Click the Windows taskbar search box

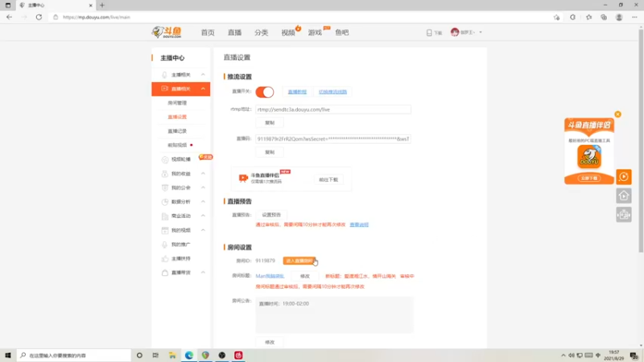click(x=74, y=355)
